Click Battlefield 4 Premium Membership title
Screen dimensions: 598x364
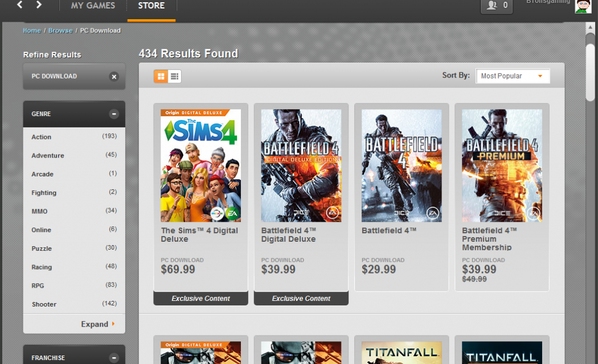(x=489, y=239)
